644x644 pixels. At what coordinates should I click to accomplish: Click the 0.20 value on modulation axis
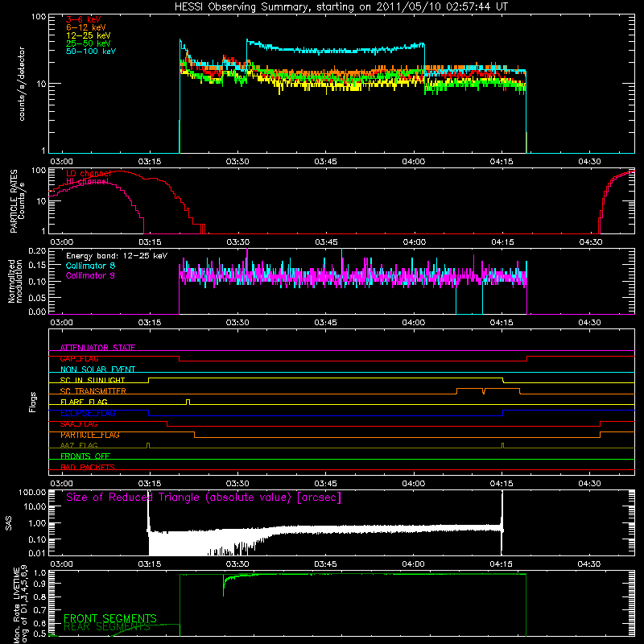(37, 250)
